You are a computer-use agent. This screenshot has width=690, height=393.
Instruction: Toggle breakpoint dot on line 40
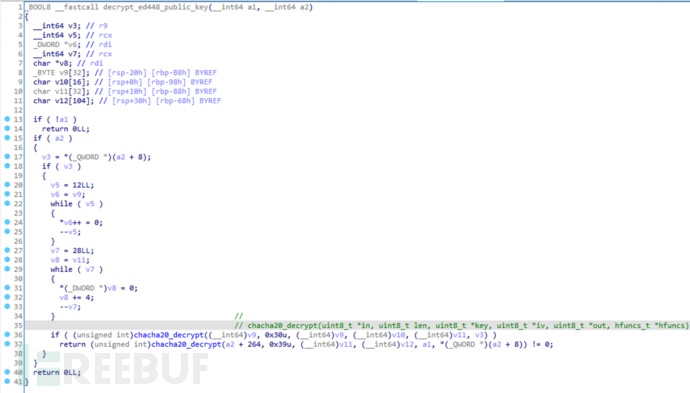pyautogui.click(x=7, y=372)
